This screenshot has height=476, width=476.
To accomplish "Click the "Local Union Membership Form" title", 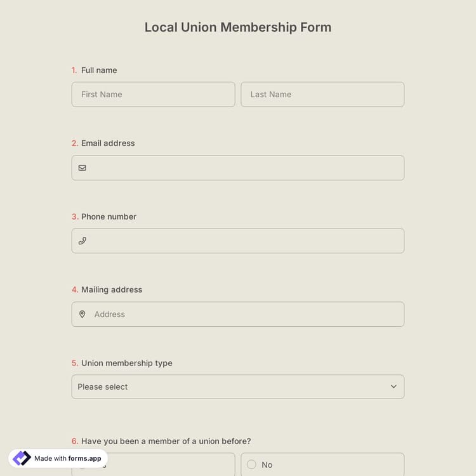I will click(x=238, y=27).
